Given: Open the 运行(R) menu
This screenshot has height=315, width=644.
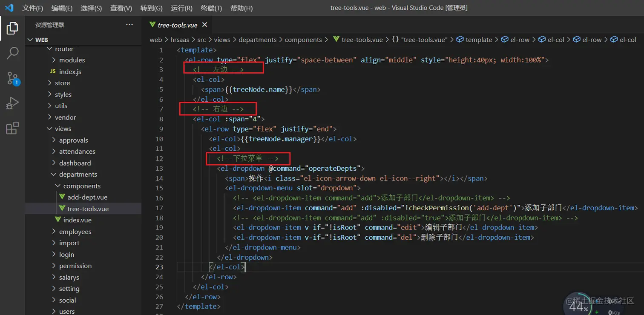Looking at the screenshot, I should pos(181,8).
